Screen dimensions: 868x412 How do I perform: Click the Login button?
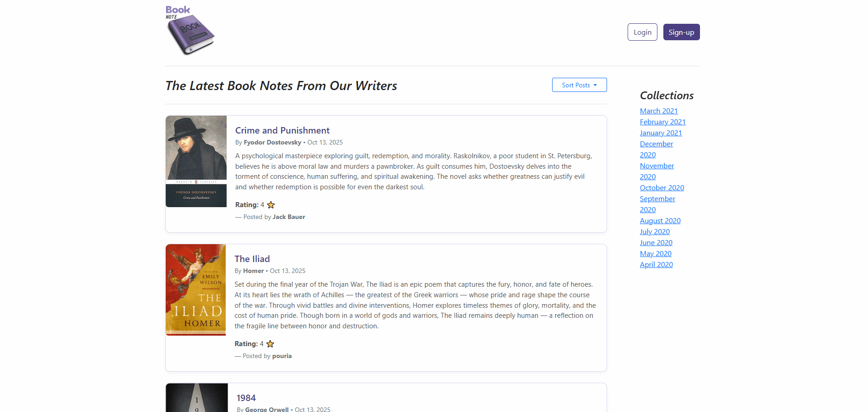pos(642,32)
